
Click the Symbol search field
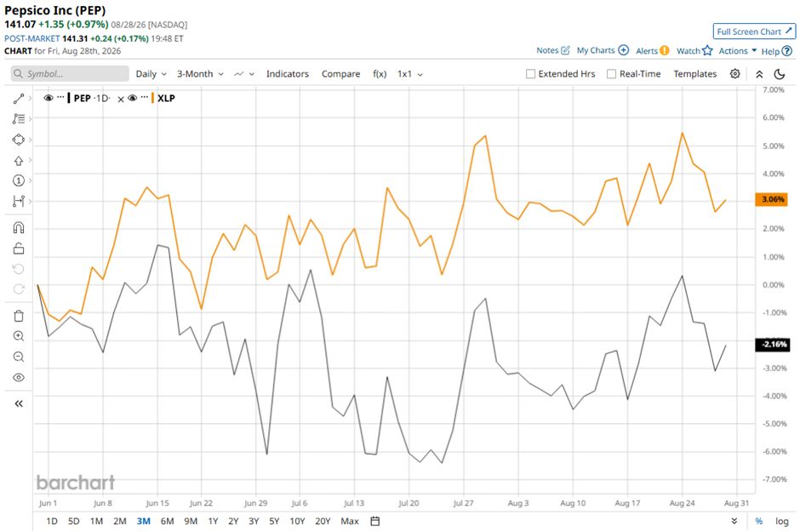[x=70, y=74]
